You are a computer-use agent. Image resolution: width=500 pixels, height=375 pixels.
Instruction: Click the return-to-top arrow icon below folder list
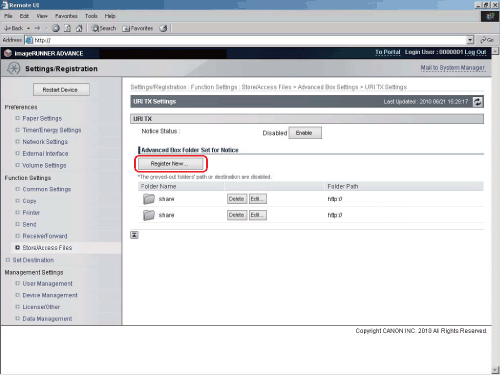pos(134,235)
